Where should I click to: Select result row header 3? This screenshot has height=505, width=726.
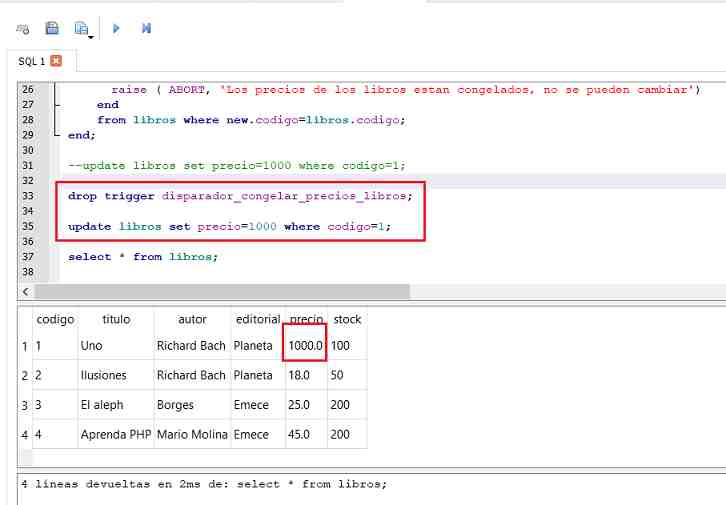(25, 405)
